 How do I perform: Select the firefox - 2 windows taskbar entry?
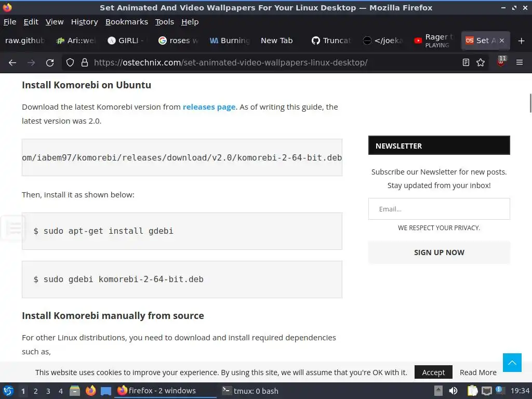tap(166, 391)
